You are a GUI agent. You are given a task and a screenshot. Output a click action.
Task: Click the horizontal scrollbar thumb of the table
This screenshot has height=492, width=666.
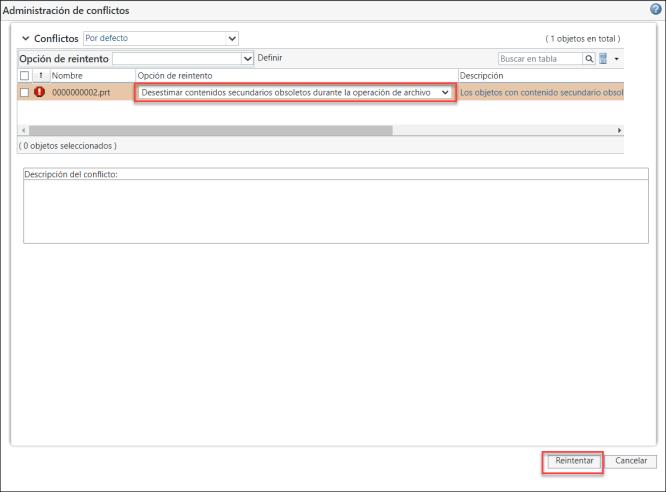point(211,130)
